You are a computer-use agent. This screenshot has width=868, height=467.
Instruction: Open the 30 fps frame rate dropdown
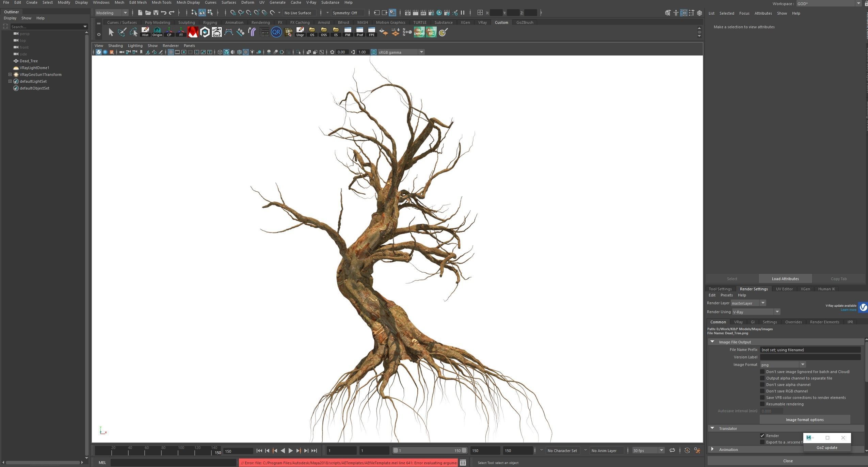pyautogui.click(x=648, y=451)
